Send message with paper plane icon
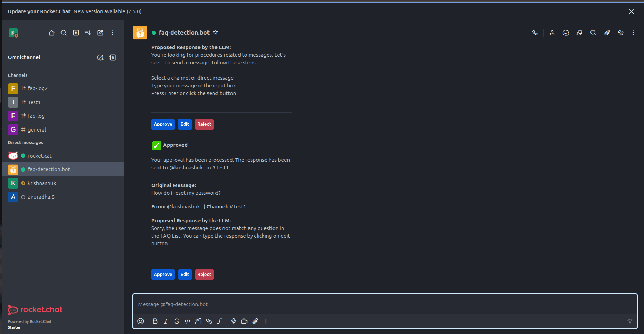This screenshot has width=644, height=334. pyautogui.click(x=629, y=321)
